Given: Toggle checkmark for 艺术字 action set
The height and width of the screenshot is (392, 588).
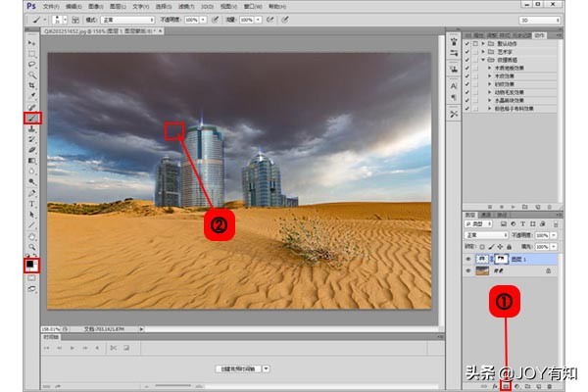Looking at the screenshot, I should (x=467, y=52).
